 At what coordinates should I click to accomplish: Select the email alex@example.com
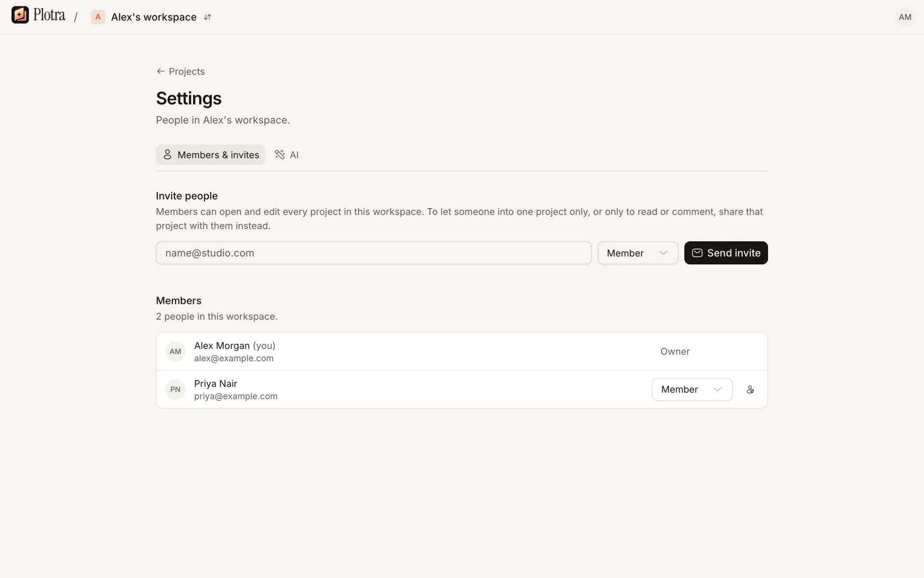point(233,358)
